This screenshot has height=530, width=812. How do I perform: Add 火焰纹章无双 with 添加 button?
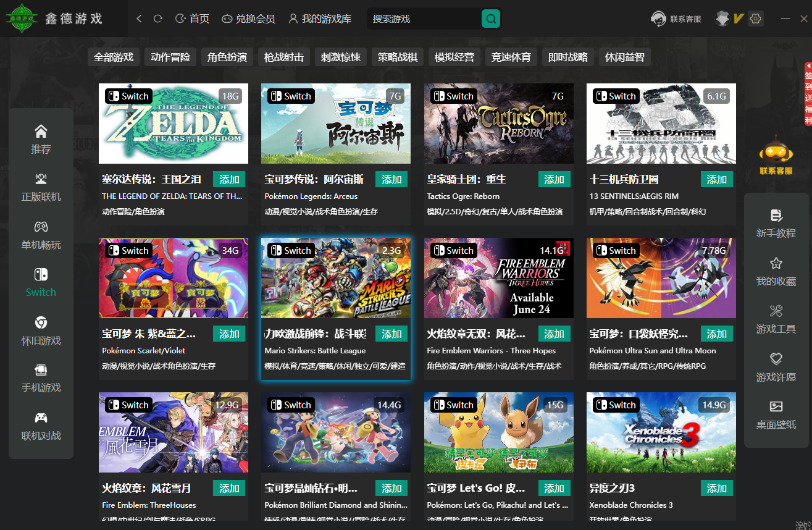pos(554,334)
